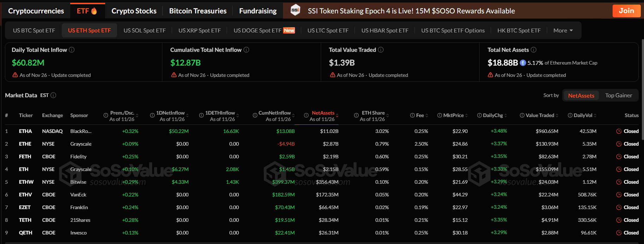The width and height of the screenshot is (644, 244).
Task: Open the More dropdown in ETF tabs
Action: (563, 30)
